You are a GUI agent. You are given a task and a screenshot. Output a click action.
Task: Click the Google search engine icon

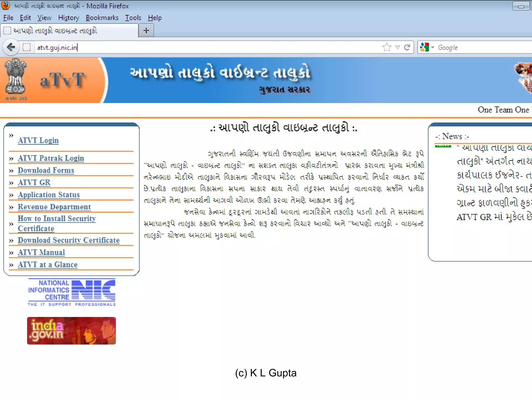[x=424, y=47]
